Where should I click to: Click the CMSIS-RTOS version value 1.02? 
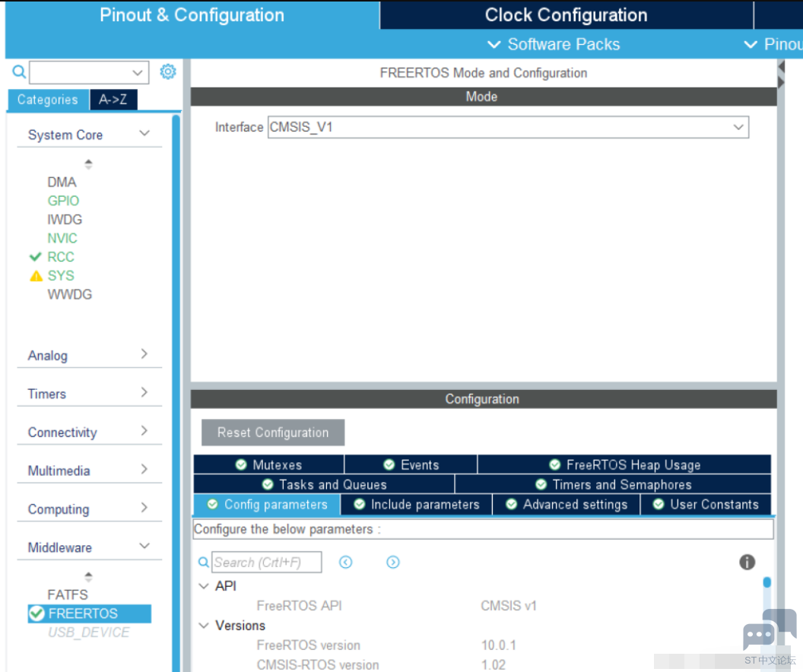(494, 665)
